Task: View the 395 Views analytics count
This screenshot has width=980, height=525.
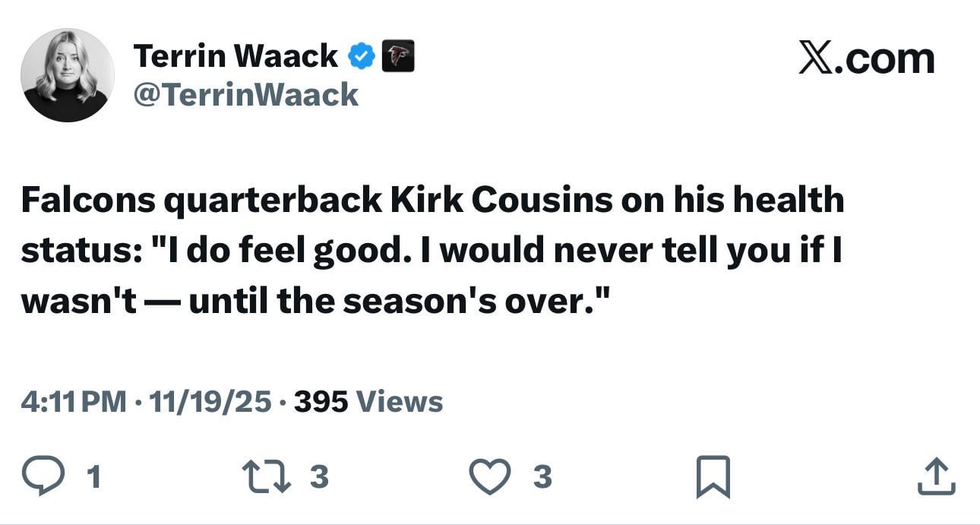Action: tap(368, 401)
